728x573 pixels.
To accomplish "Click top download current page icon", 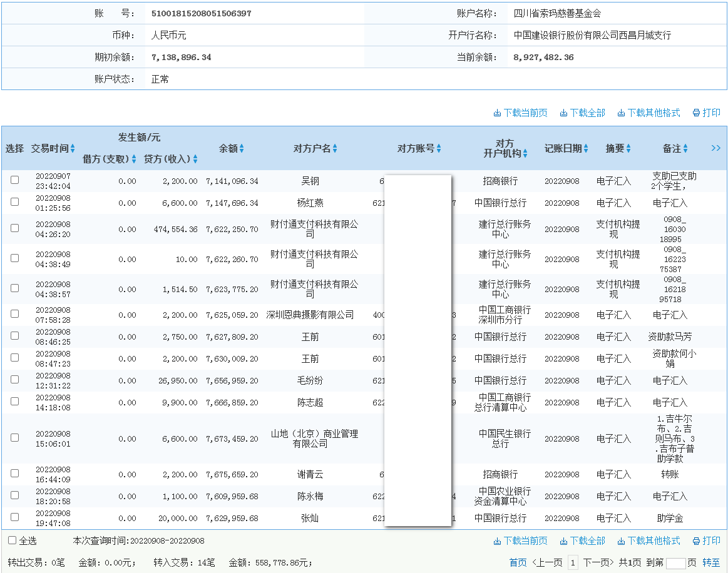I will click(x=497, y=113).
